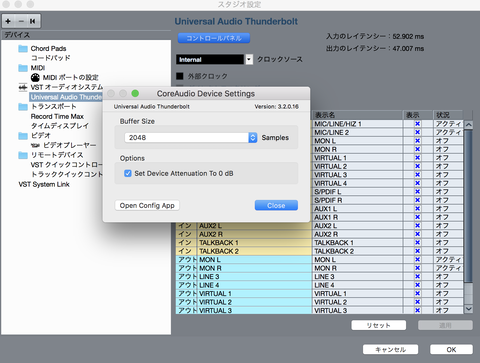Click the port list scroll down arrow
Screen dimensions: 480x363
point(468,309)
